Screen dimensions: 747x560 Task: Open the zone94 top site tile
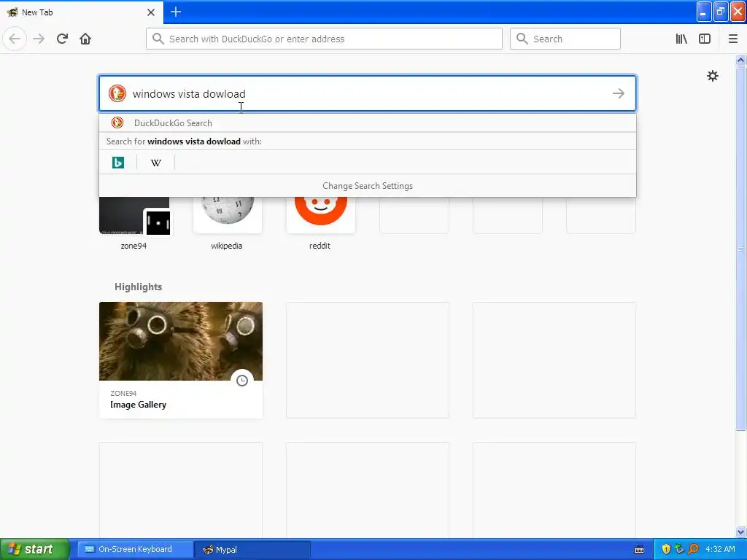coord(134,224)
